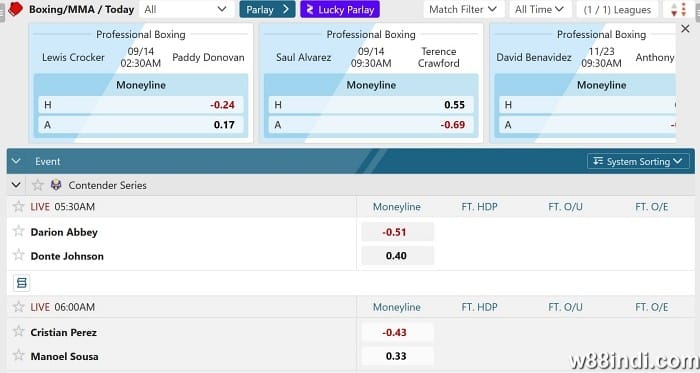Favorite Manoel Sousa with the star

(18, 356)
